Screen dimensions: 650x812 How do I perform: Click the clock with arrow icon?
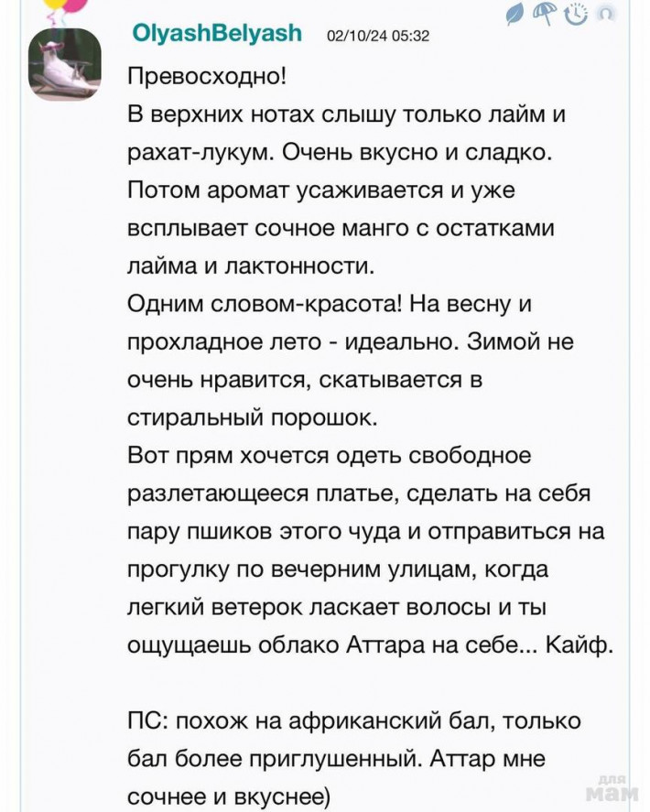point(575,16)
